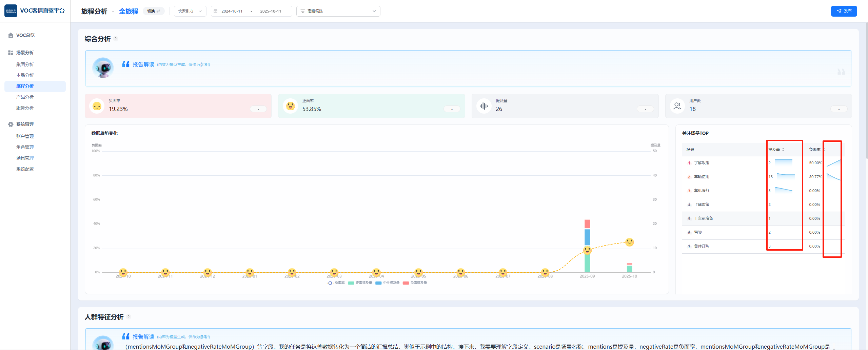Click the calendar icon in date range

click(x=216, y=11)
